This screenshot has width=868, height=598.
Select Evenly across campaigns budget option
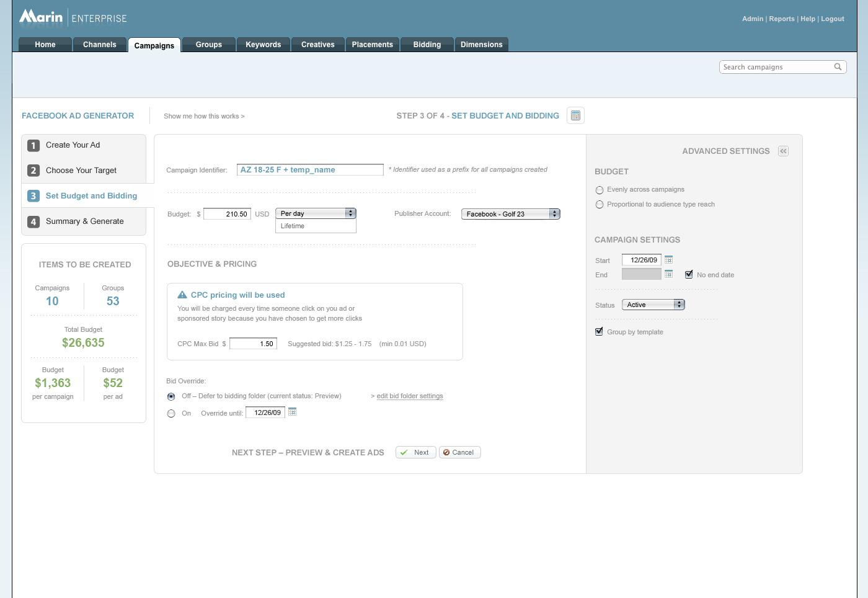click(600, 190)
